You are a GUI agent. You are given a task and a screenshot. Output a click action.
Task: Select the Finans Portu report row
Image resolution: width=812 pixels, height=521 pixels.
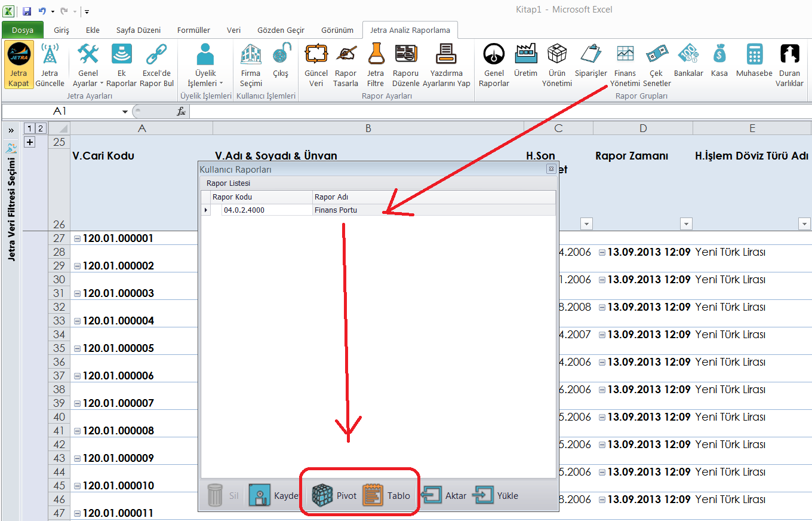pyautogui.click(x=379, y=210)
